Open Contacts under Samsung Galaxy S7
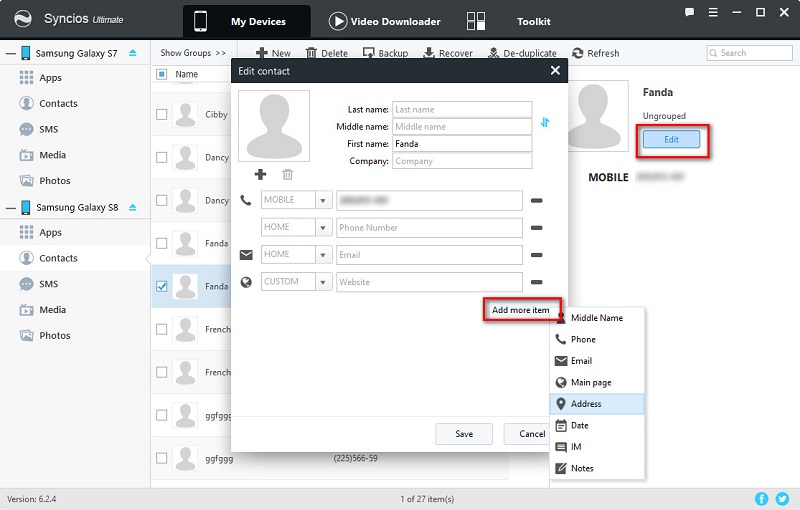The height and width of the screenshot is (510, 800). [x=58, y=104]
